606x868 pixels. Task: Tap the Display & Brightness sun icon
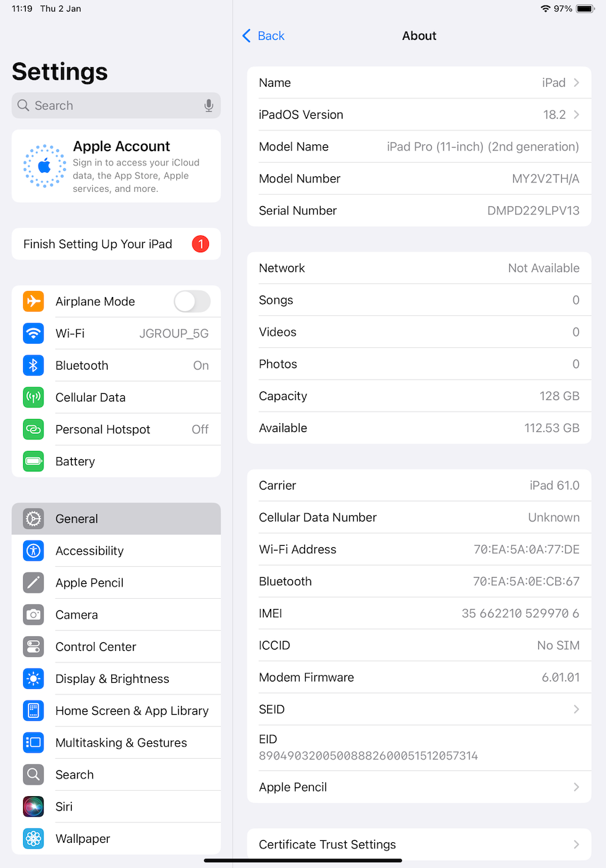click(x=33, y=678)
